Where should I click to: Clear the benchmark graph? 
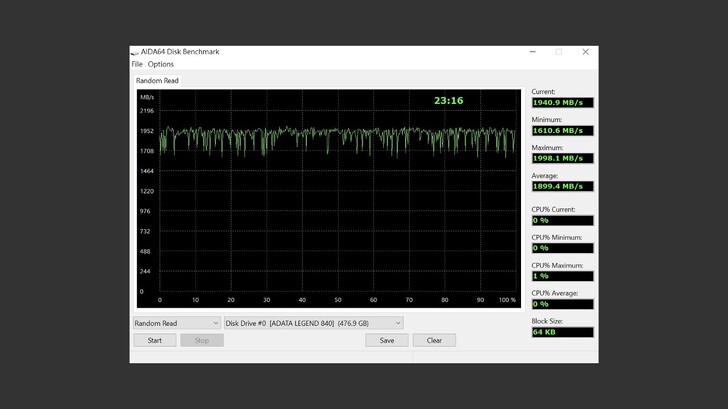click(x=434, y=340)
